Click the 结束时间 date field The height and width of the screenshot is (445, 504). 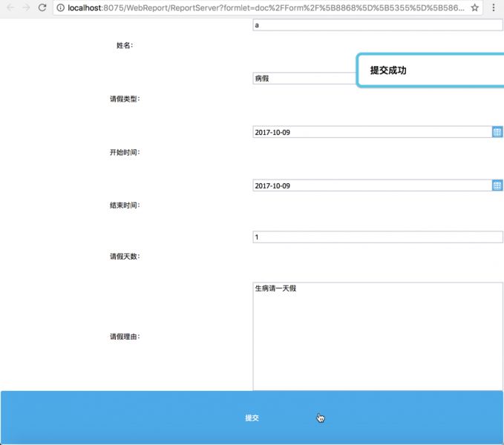coord(373,185)
